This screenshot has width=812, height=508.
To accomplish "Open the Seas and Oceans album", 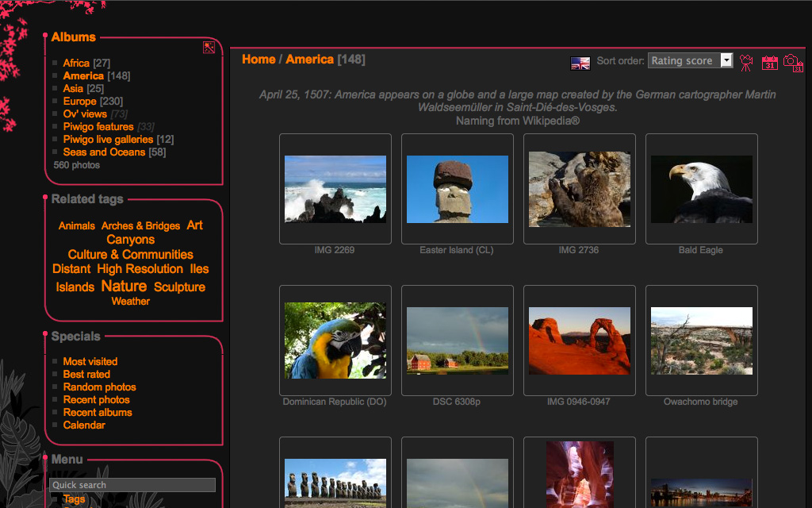I will point(104,152).
